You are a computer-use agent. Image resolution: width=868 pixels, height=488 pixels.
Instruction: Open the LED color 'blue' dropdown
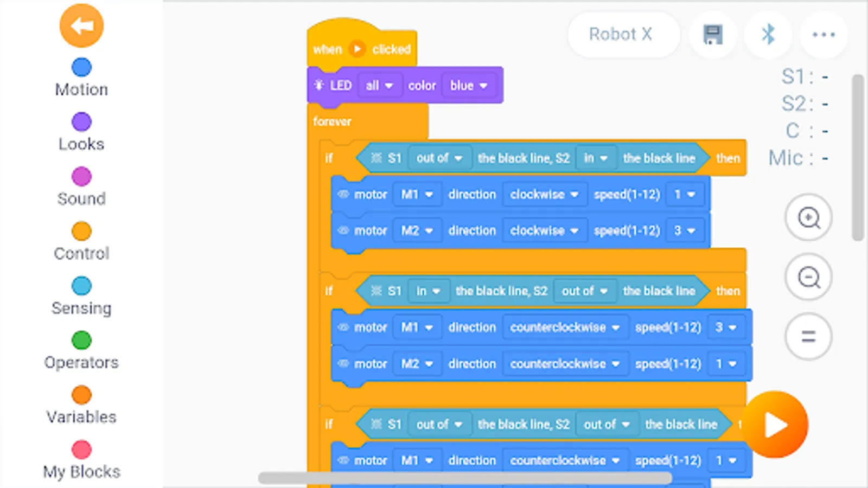[469, 86]
